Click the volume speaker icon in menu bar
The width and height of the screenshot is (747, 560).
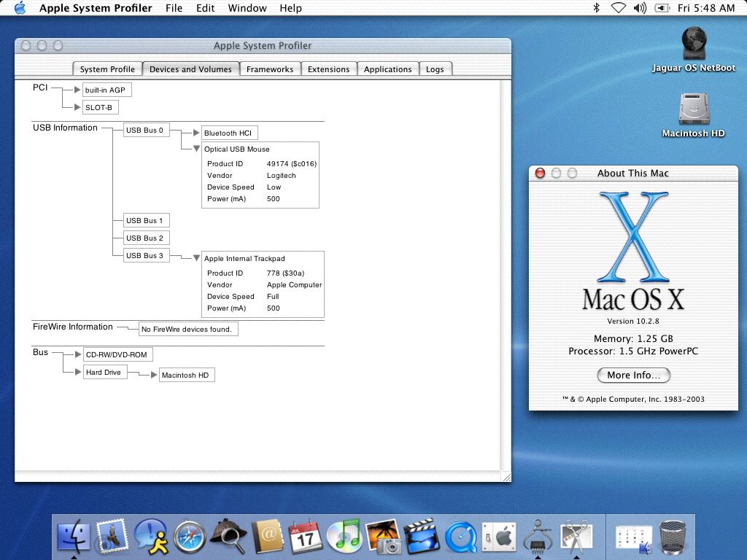[x=640, y=8]
